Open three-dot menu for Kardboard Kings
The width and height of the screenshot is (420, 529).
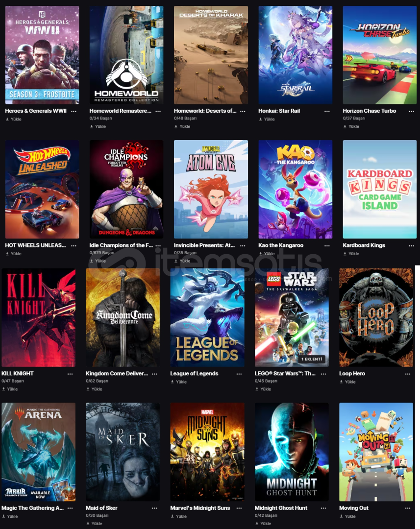click(411, 245)
